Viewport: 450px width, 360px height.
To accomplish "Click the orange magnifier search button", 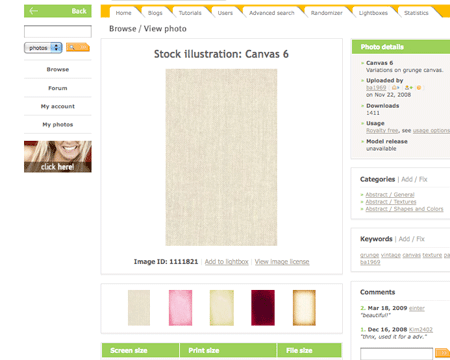I will coord(78,47).
